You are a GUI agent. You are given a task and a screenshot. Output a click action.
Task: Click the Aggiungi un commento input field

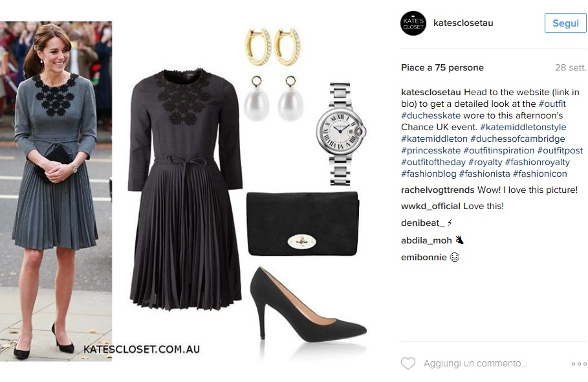coord(475,363)
